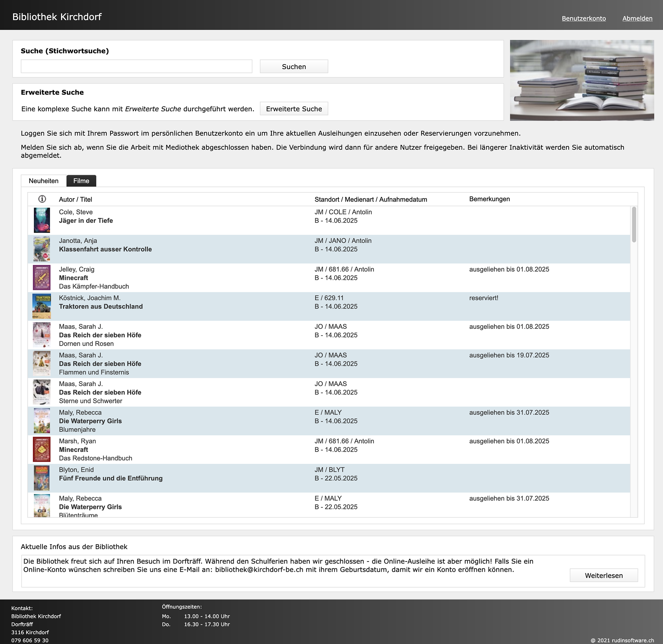Select subtitle Das Redstone-Handbuch
The width and height of the screenshot is (663, 644).
(x=96, y=458)
